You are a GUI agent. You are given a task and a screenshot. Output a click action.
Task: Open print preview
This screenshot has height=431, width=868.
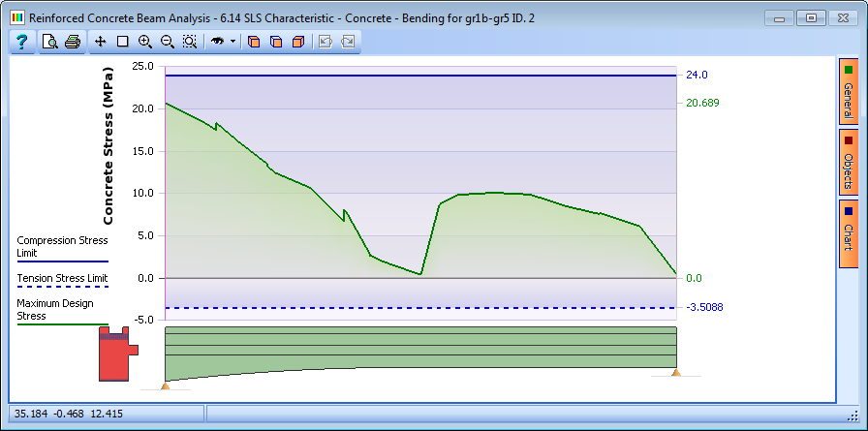click(x=49, y=42)
